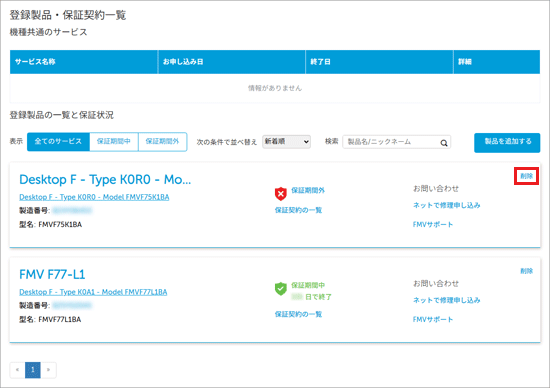Focus the 製品名/ニックネーム search field
550x388 pixels.
(396, 142)
